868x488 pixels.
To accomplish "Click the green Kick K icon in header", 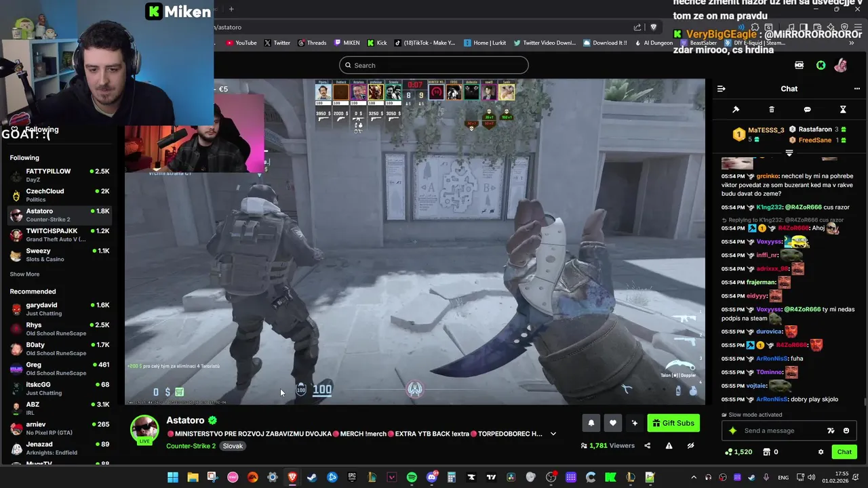I will (x=821, y=65).
